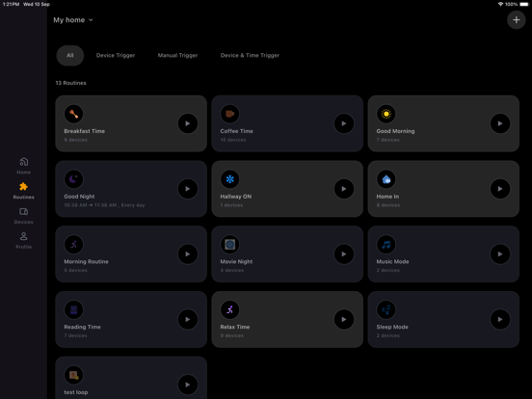The height and width of the screenshot is (399, 532).
Task: Open the Breakfast Time routine title
Action: point(84,131)
